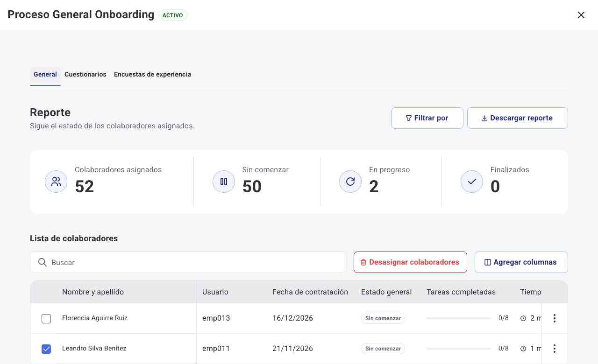This screenshot has width=598, height=364.
Task: Click the count 2 under En progreso
Action: 374,187
